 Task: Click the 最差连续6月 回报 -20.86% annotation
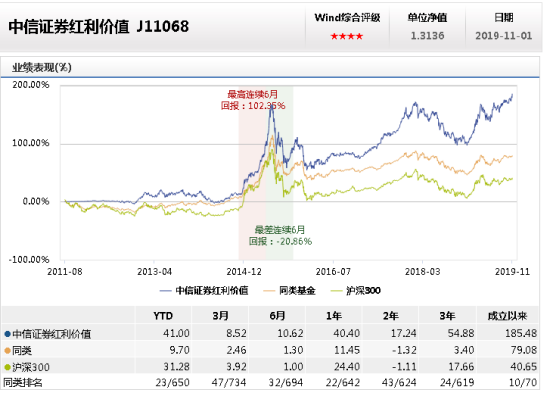(280, 236)
